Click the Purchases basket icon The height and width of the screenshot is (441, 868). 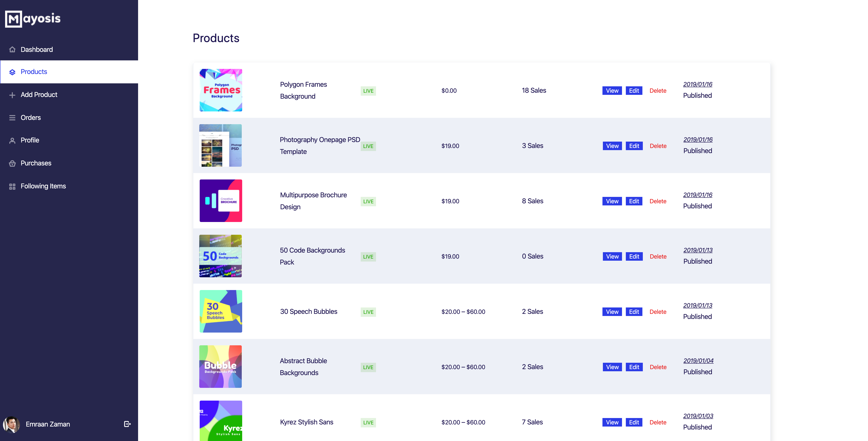pyautogui.click(x=13, y=164)
